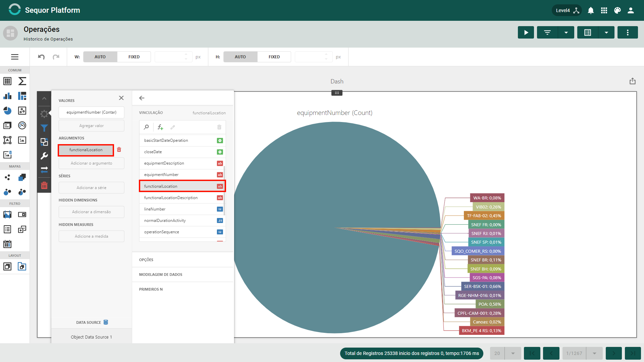Screen dimensions: 644x362
Task: Open the user account icon
Action: [631, 10]
